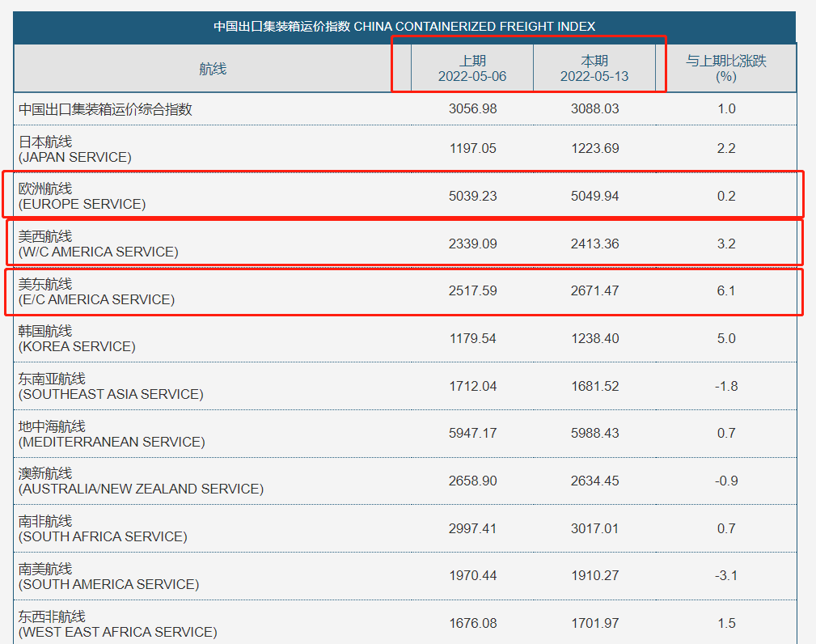The height and width of the screenshot is (644, 816).
Task: Click the 与上期比涨跌 (%) column header
Action: click(726, 69)
